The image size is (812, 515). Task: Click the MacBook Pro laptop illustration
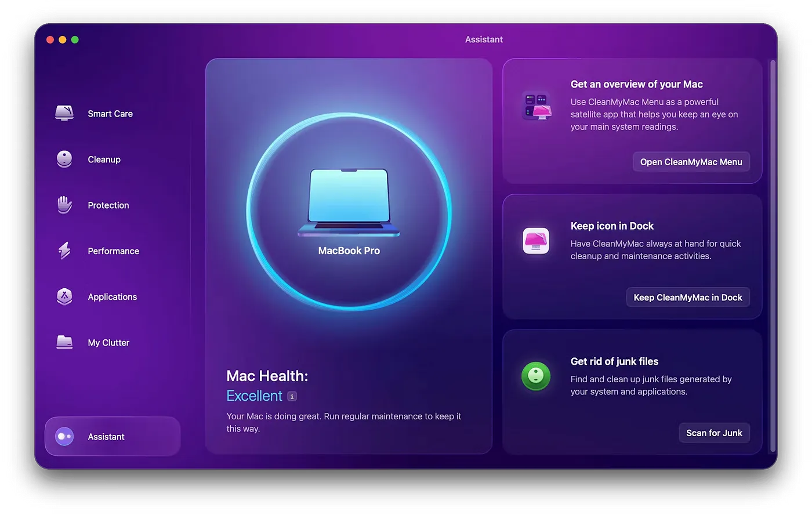click(349, 202)
